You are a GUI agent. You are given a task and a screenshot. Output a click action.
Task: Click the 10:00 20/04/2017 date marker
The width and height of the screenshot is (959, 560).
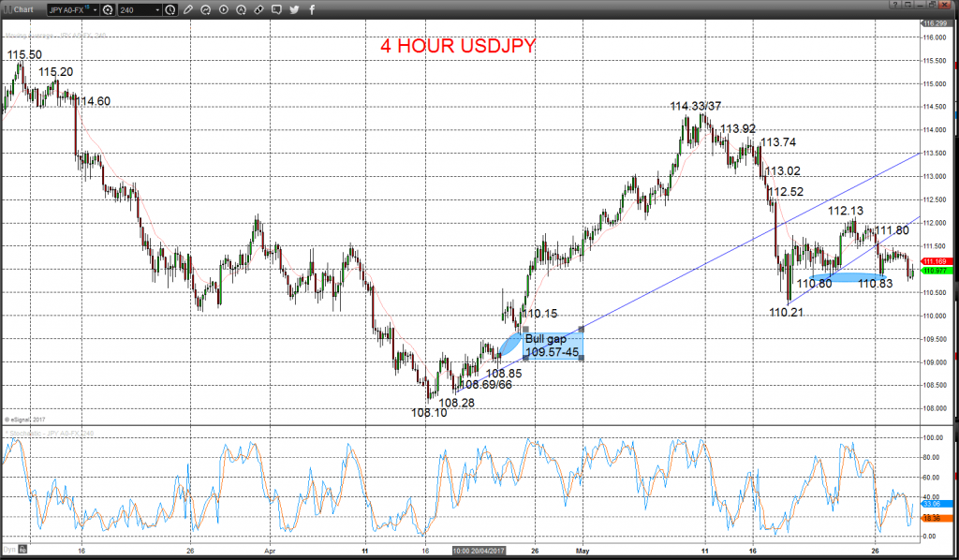coord(479,551)
